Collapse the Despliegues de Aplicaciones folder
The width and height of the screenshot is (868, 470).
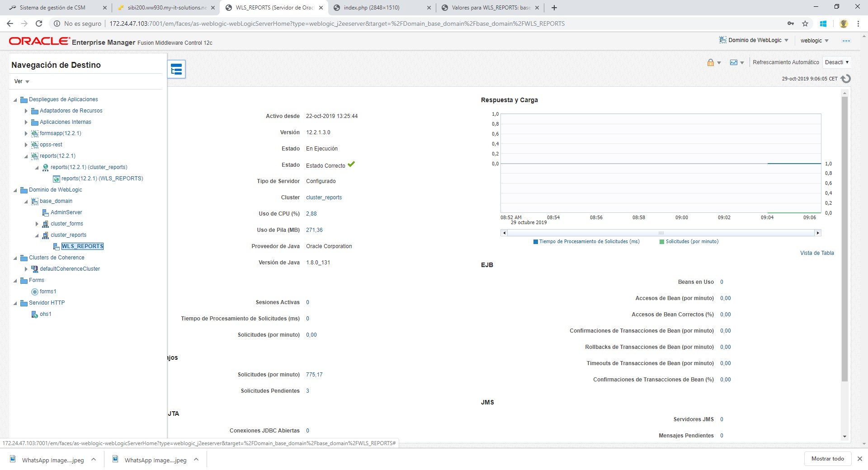click(x=15, y=100)
